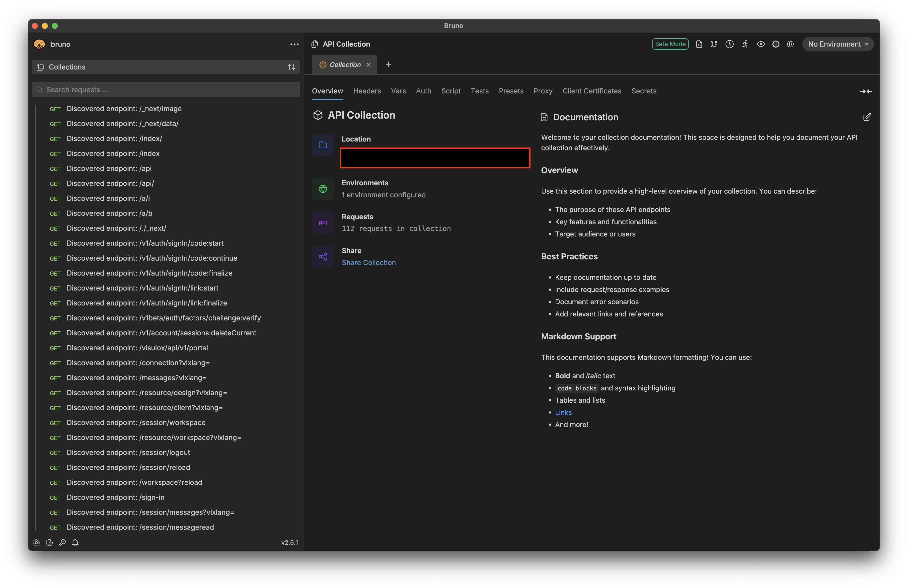Open secrets keychain via the key icon
This screenshot has width=908, height=588.
pyautogui.click(x=62, y=543)
